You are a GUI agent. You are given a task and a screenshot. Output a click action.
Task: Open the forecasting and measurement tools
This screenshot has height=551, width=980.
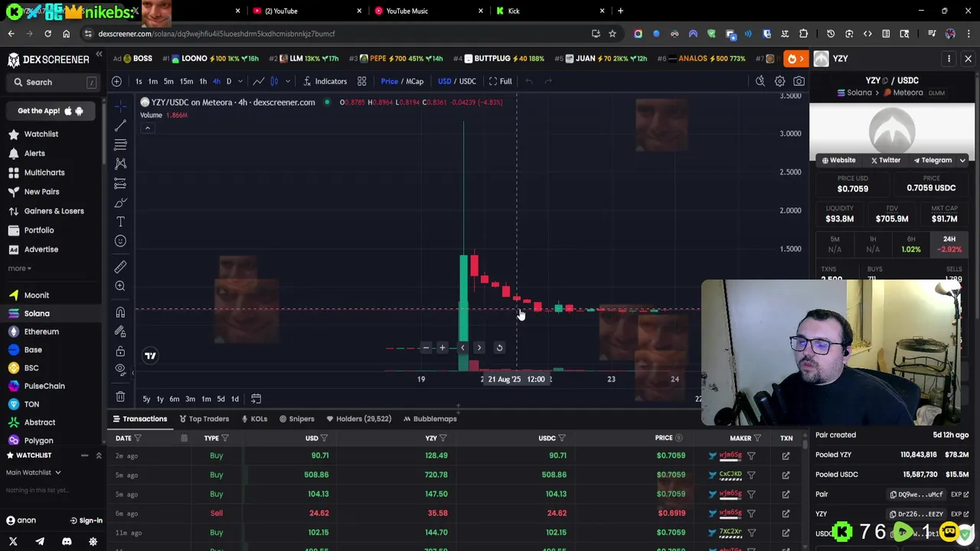point(120,183)
